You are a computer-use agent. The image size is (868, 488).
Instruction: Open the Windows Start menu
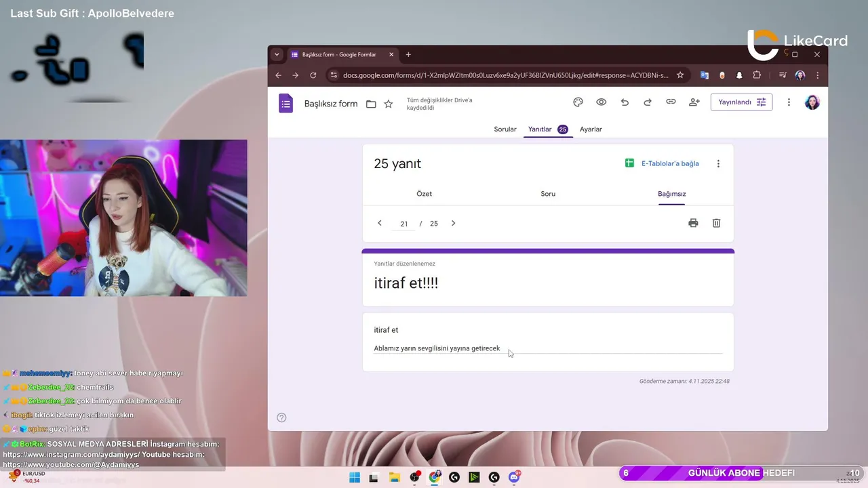tap(354, 477)
